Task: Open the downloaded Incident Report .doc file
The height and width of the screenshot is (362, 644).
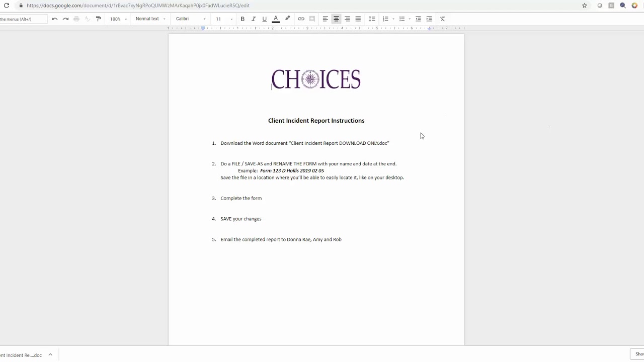Action: (x=21, y=355)
